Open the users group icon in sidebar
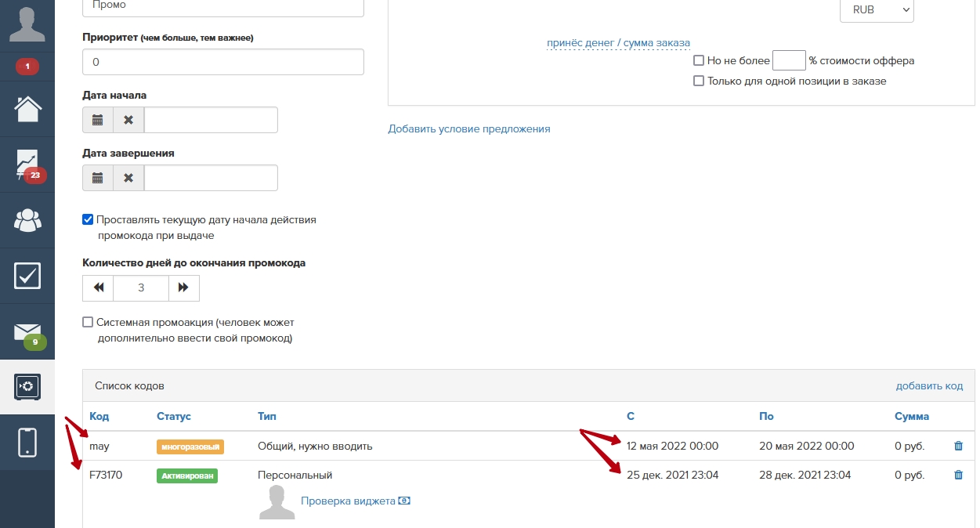This screenshot has width=980, height=528. pyautogui.click(x=27, y=220)
